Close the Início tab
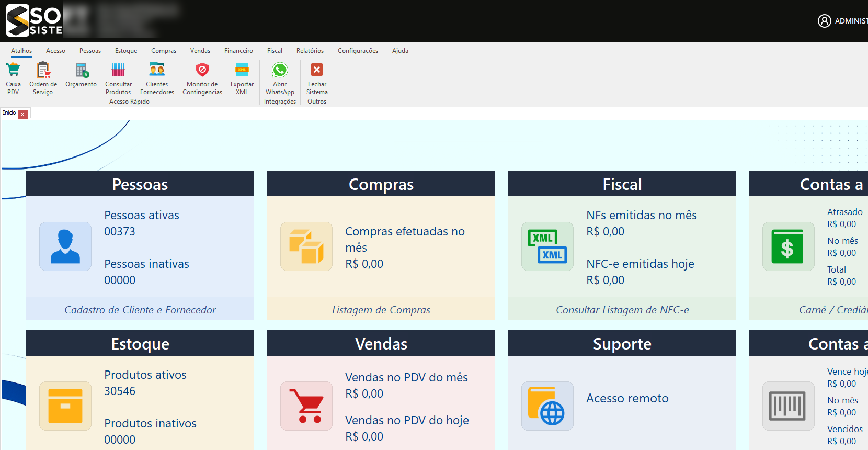 pyautogui.click(x=23, y=114)
